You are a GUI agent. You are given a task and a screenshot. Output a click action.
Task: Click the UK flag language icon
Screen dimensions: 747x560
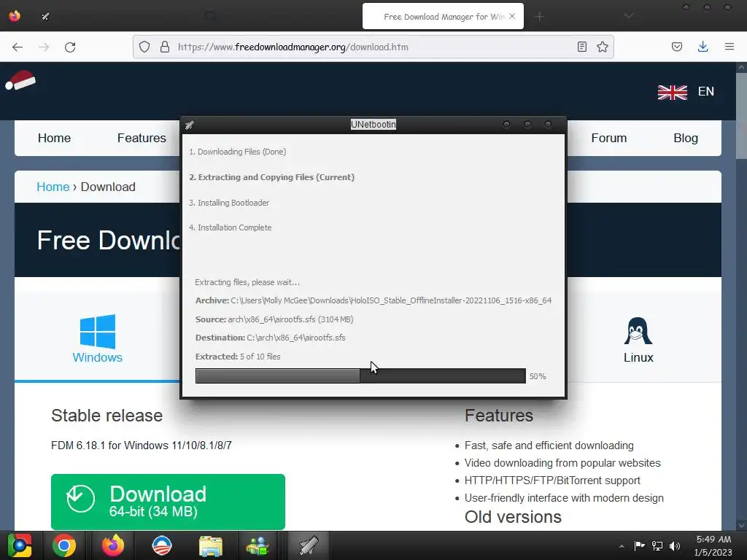coord(672,92)
